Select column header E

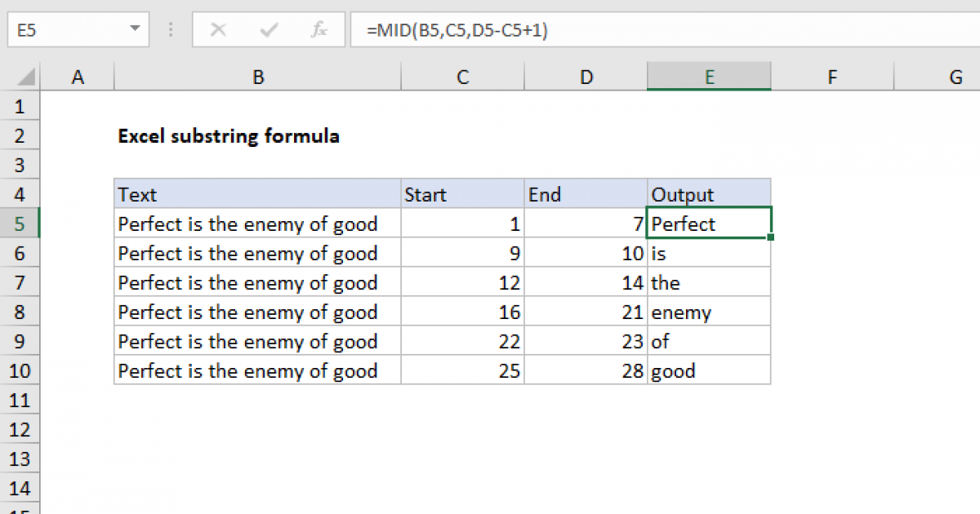(708, 76)
